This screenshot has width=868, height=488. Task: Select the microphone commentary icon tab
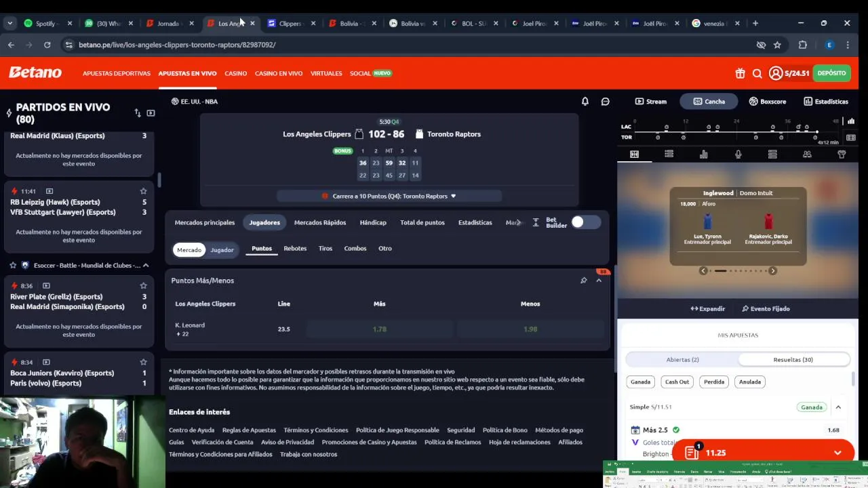pos(738,155)
